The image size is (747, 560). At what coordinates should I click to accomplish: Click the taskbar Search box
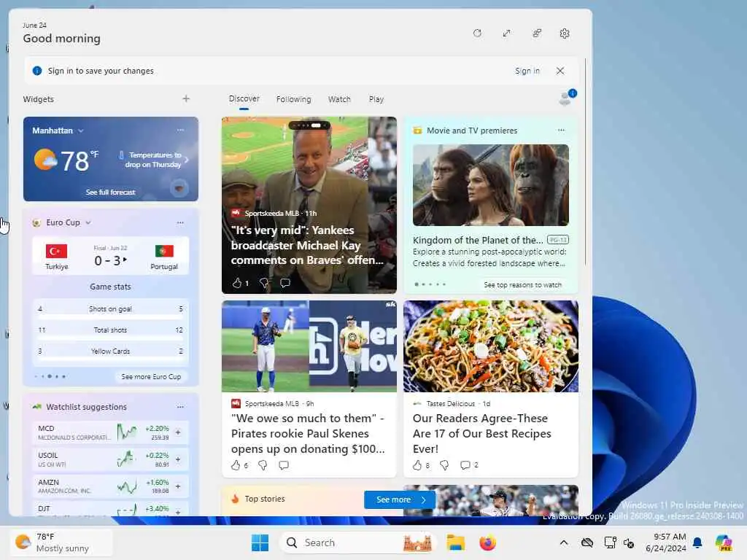pyautogui.click(x=357, y=542)
